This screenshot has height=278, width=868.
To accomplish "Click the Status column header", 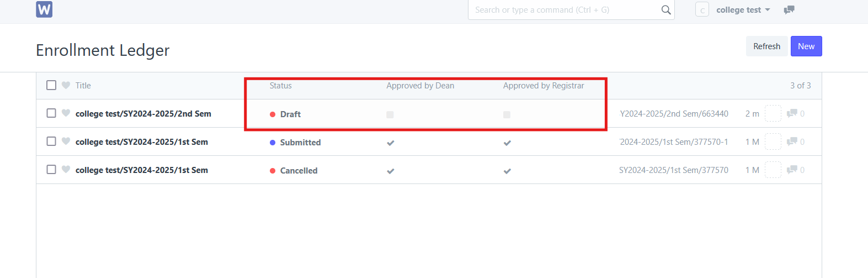I will pyautogui.click(x=280, y=86).
